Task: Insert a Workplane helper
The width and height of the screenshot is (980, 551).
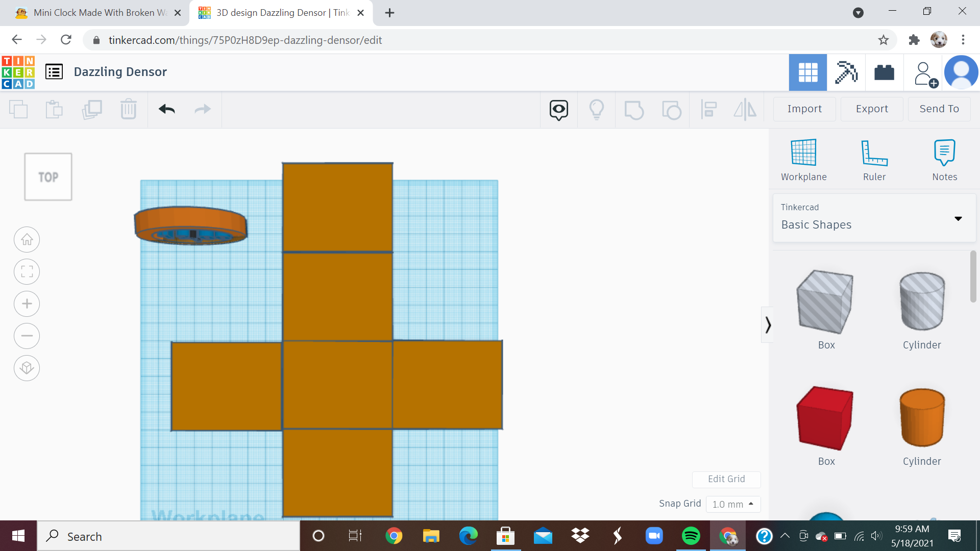Action: coord(804,158)
